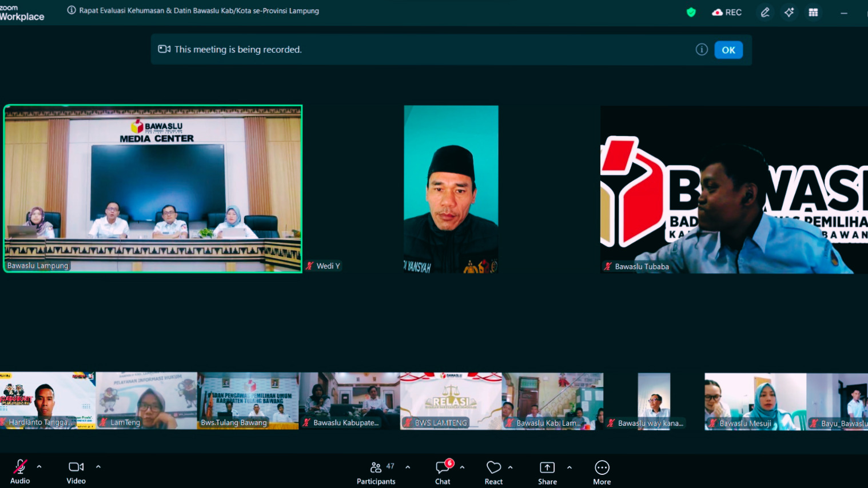This screenshot has width=868, height=488.
Task: Select the Bawaslu Lampung video tile
Action: (x=153, y=189)
